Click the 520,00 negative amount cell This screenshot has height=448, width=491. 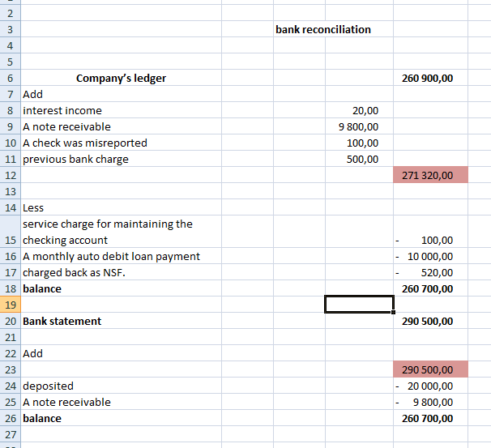(429, 272)
